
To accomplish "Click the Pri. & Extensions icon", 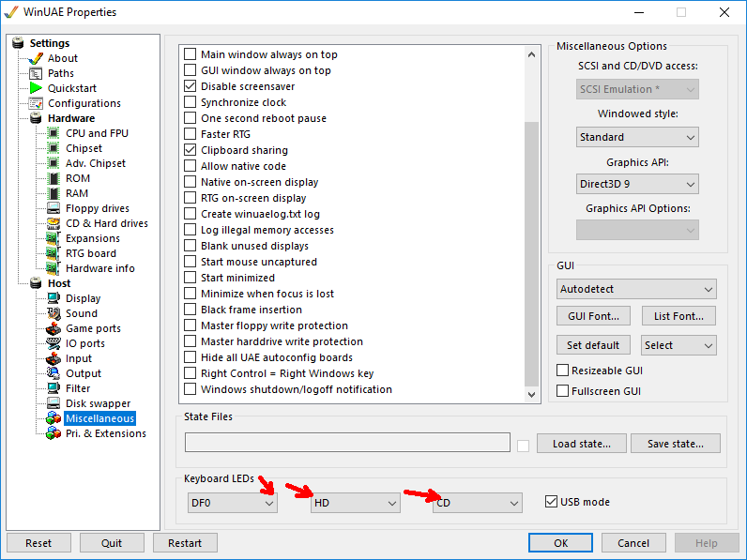I will (x=53, y=433).
